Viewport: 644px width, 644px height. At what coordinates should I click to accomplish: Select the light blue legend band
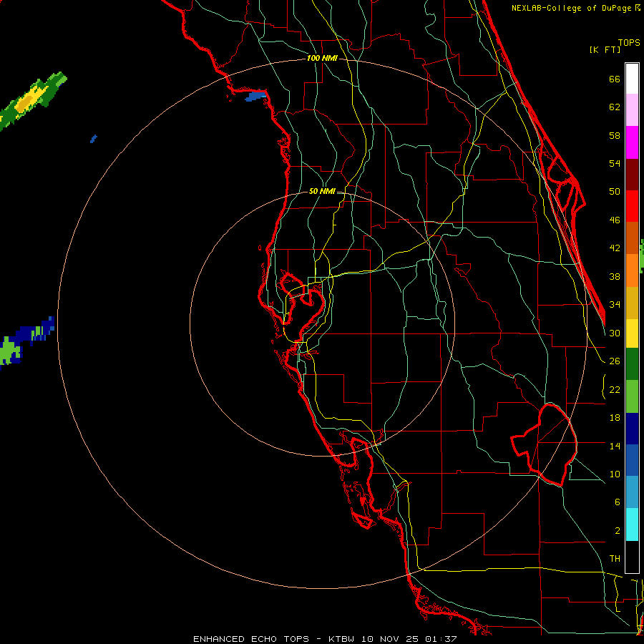tap(632, 492)
